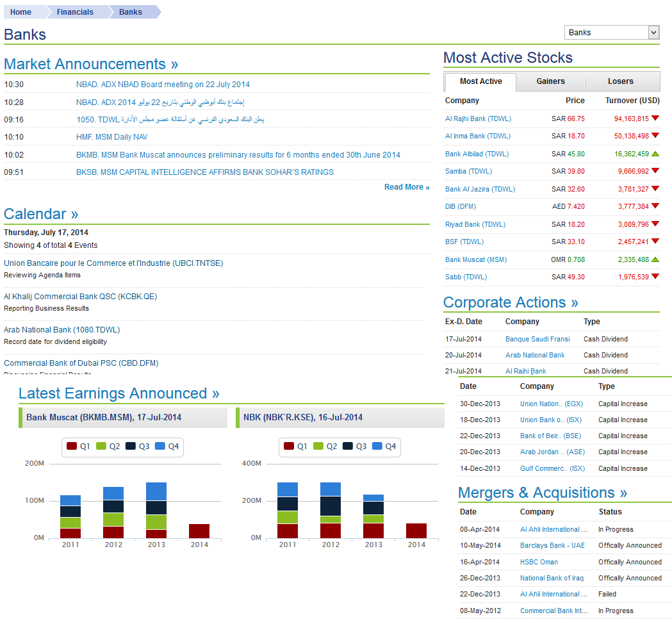
Task: Click green up arrow for Bank Albilad
Action: pyautogui.click(x=655, y=154)
